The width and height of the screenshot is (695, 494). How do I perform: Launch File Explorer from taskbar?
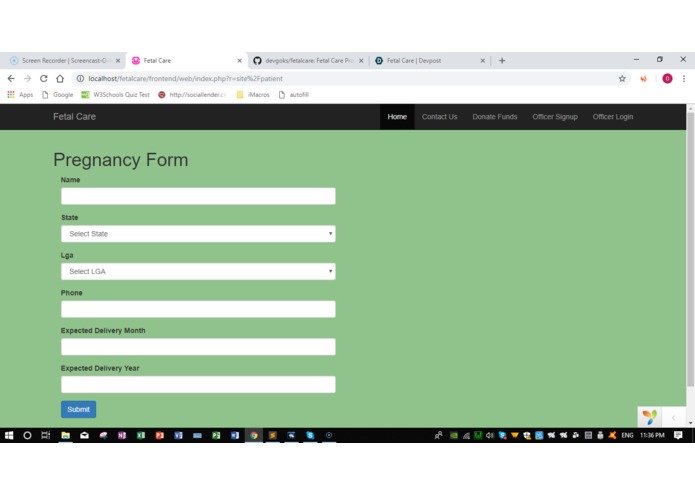point(66,436)
